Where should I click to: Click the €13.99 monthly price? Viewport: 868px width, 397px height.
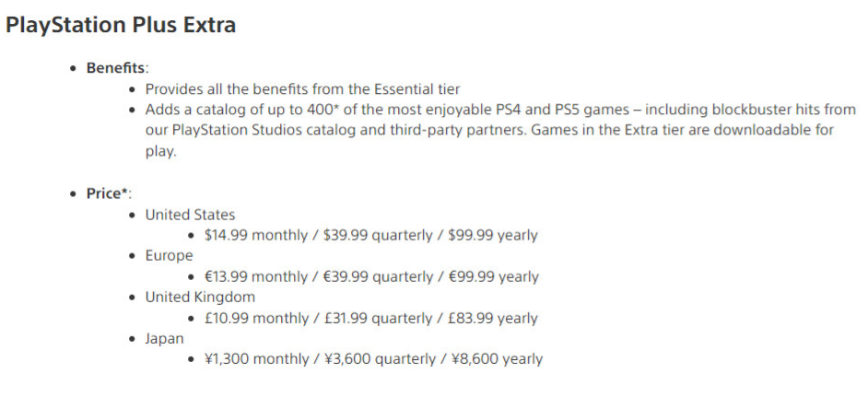[x=255, y=276]
